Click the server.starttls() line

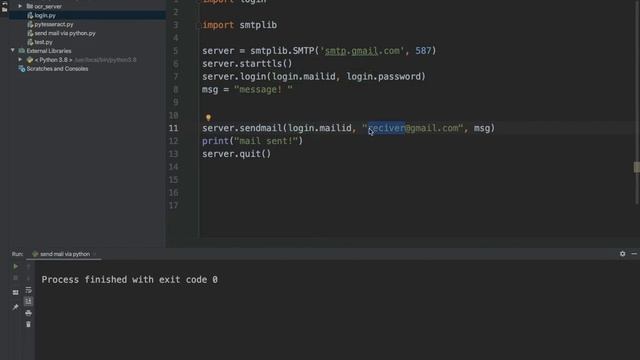[x=247, y=64]
